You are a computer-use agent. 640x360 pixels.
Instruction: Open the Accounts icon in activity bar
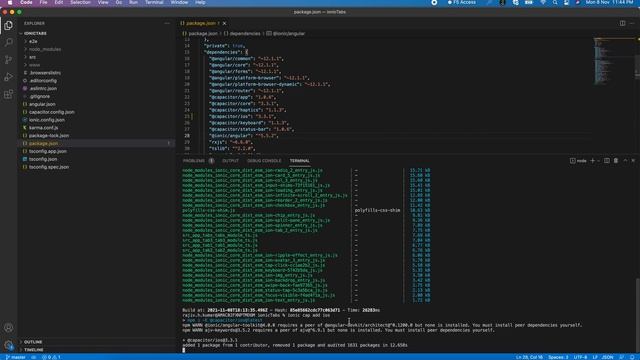pyautogui.click(x=9, y=327)
